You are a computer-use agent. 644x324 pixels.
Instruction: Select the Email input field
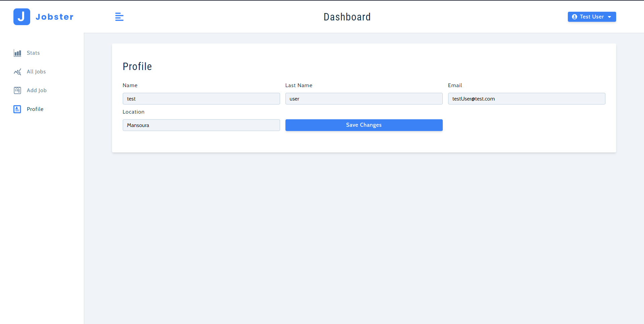coord(527,99)
